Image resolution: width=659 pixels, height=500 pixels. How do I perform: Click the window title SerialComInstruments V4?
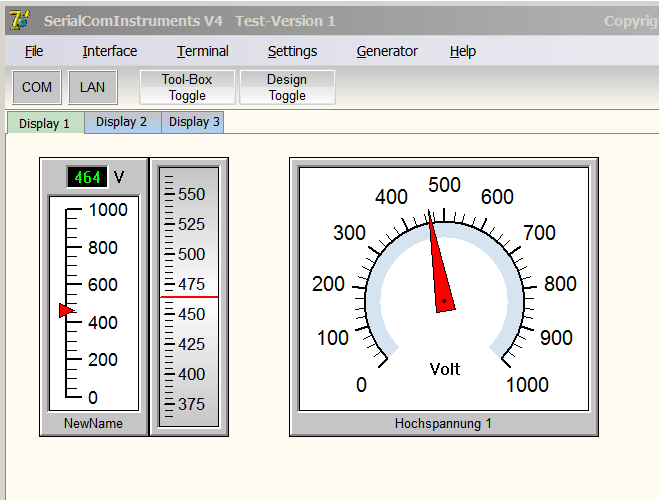[133, 21]
